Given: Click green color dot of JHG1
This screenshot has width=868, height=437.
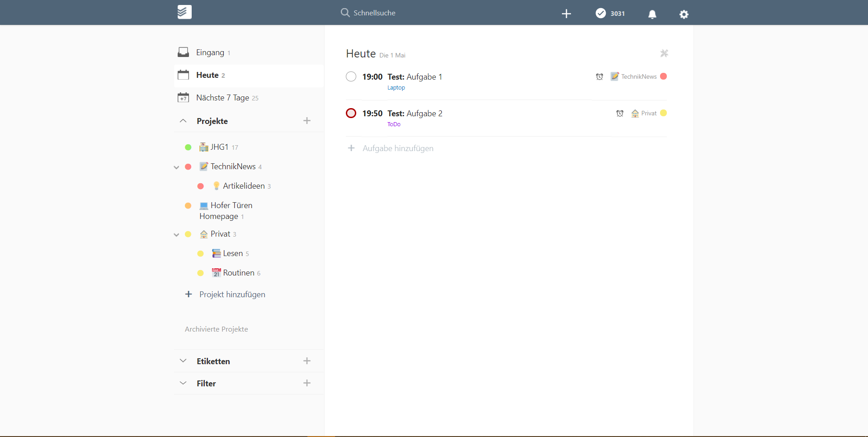Looking at the screenshot, I should coord(188,147).
